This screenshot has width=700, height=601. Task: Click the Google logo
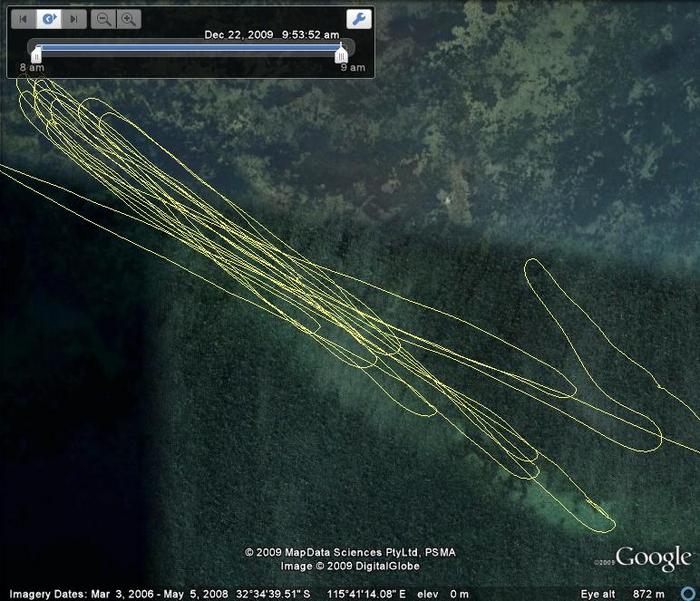point(654,558)
